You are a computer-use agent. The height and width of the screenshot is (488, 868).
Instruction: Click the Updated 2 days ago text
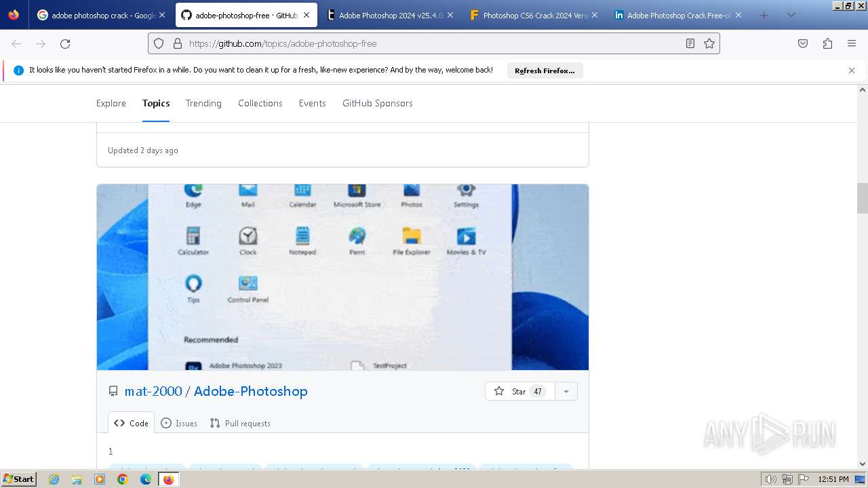[143, 150]
